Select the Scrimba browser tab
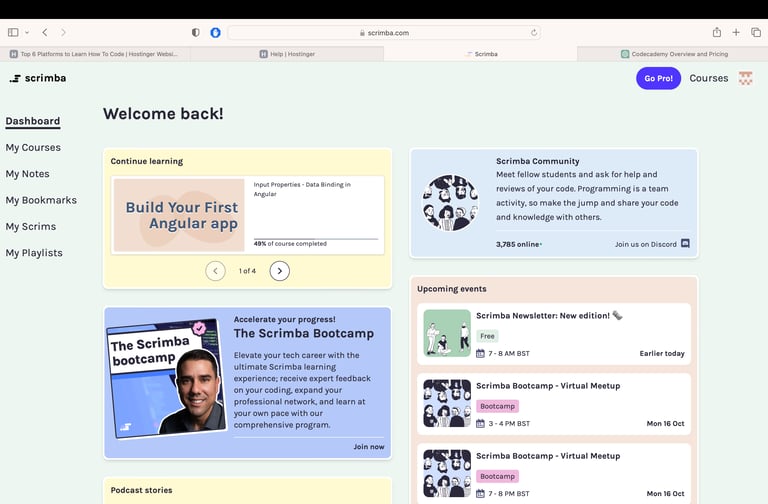768x504 pixels. [480, 54]
